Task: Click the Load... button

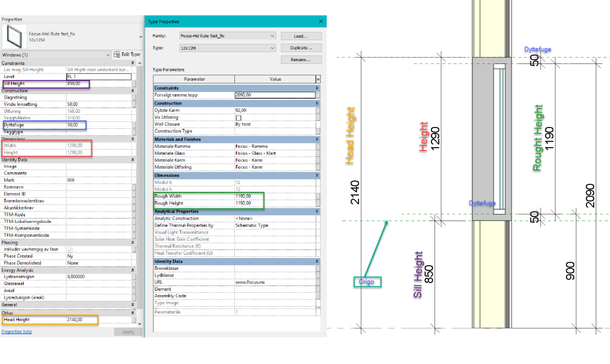Action: click(x=301, y=36)
